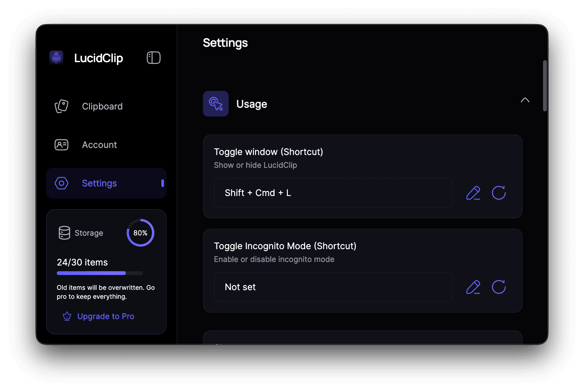This screenshot has height=392, width=584.
Task: Click the Usage cursor icon
Action: tap(215, 104)
